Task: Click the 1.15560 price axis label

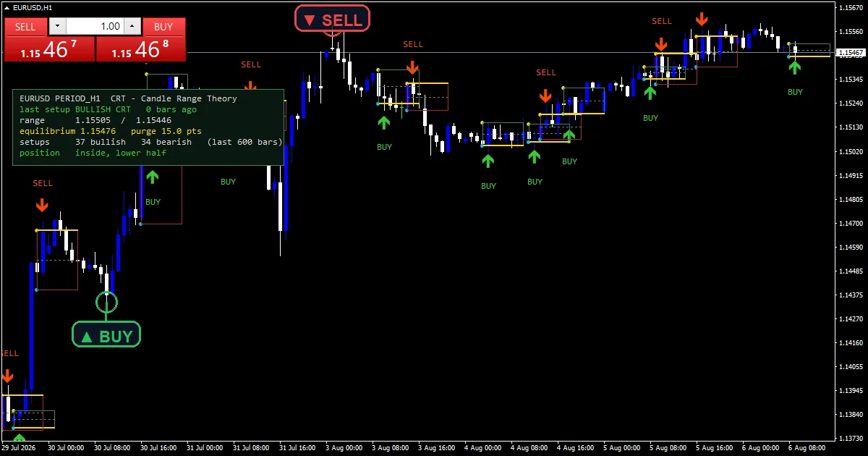Action: tap(850, 31)
